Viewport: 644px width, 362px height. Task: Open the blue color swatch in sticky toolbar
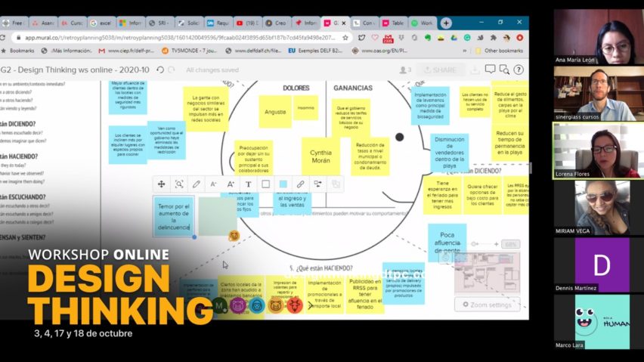[283, 184]
